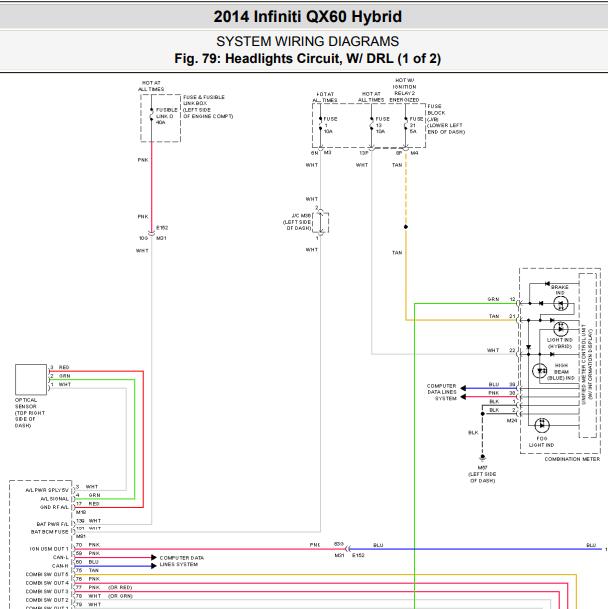
Task: Click the COMBINATION METER label
Action: [572, 459]
